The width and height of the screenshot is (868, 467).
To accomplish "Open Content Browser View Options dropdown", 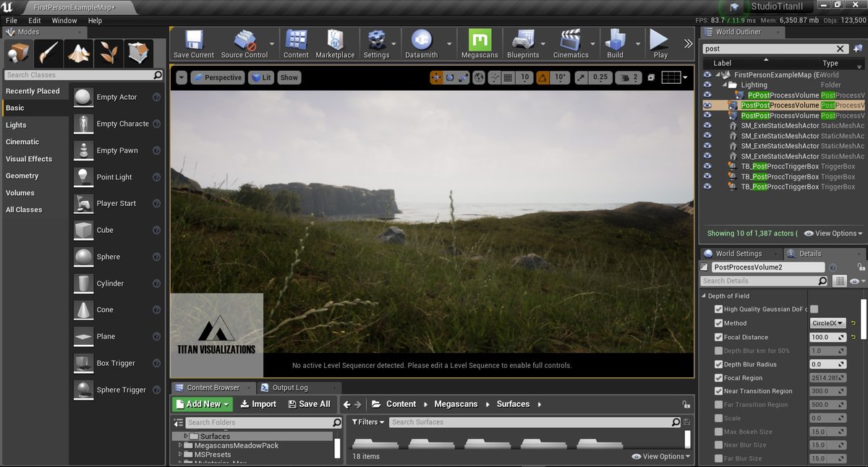I will point(661,456).
